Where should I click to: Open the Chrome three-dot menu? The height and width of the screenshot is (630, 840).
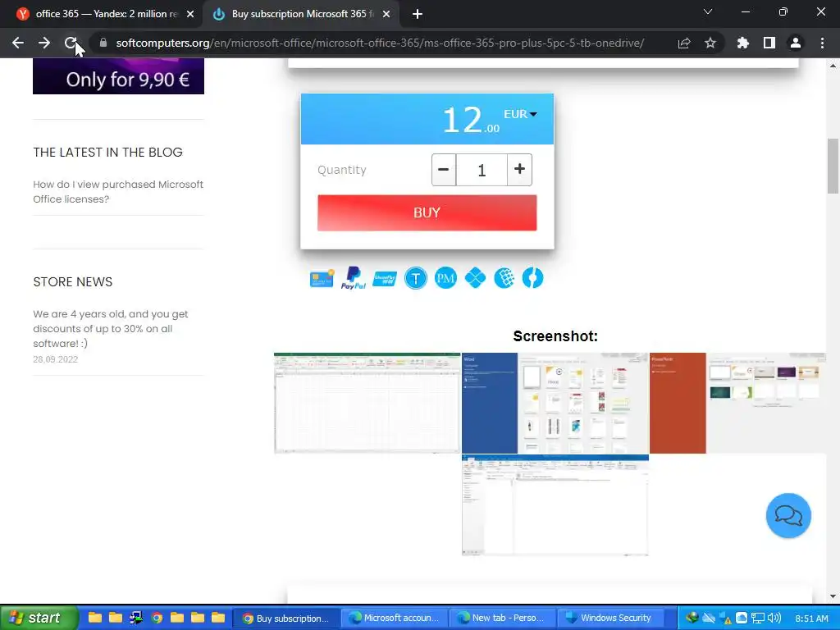[822, 43]
